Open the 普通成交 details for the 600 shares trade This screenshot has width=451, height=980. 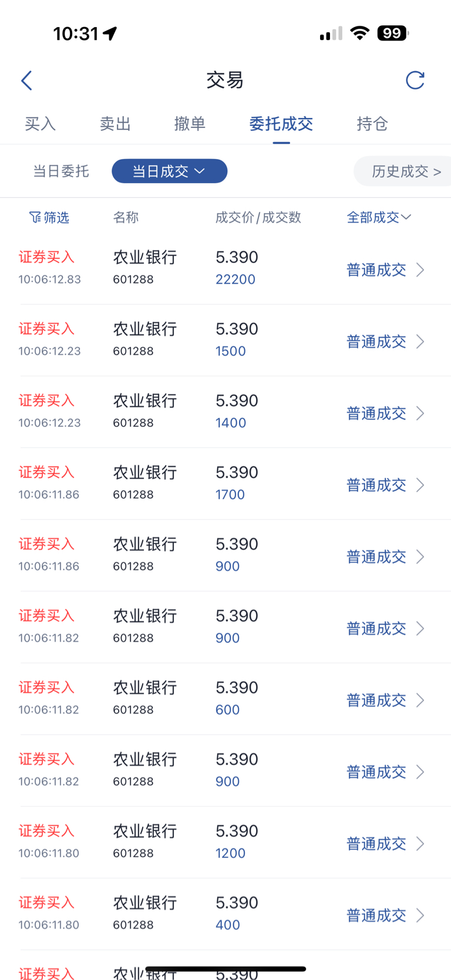coord(376,701)
